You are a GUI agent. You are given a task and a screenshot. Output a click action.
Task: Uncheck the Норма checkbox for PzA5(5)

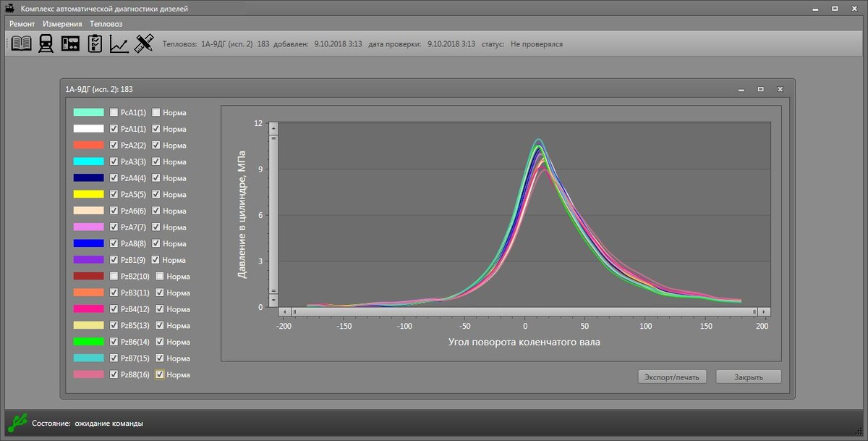(x=156, y=194)
